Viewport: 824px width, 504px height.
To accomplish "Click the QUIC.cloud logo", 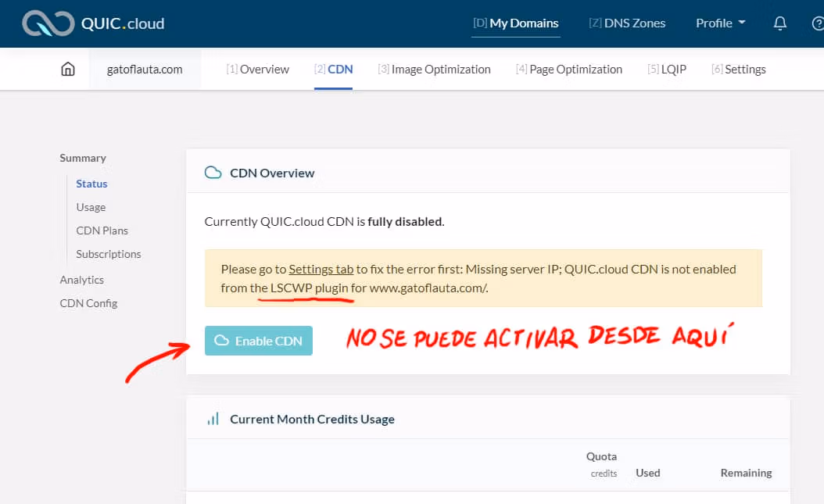I will click(93, 23).
